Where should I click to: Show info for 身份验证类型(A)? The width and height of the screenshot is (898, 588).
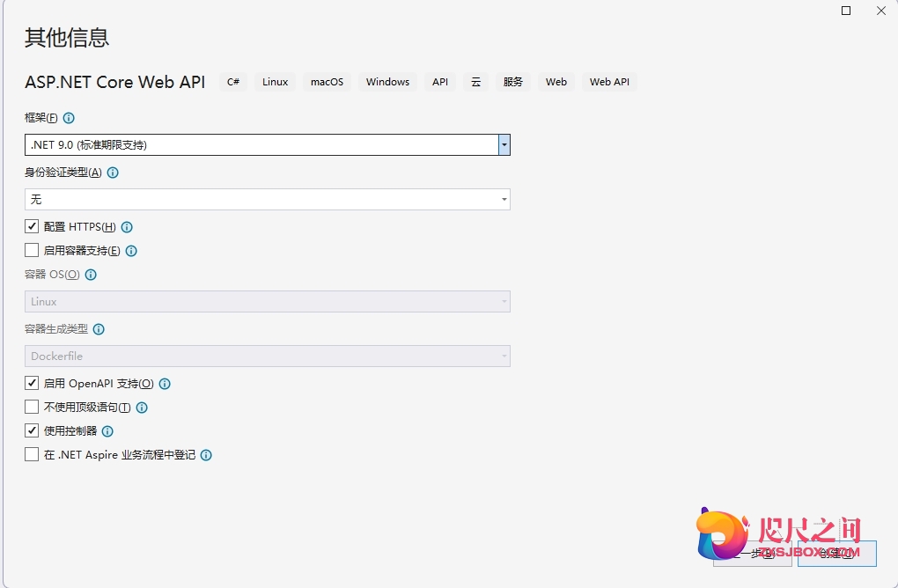[113, 173]
